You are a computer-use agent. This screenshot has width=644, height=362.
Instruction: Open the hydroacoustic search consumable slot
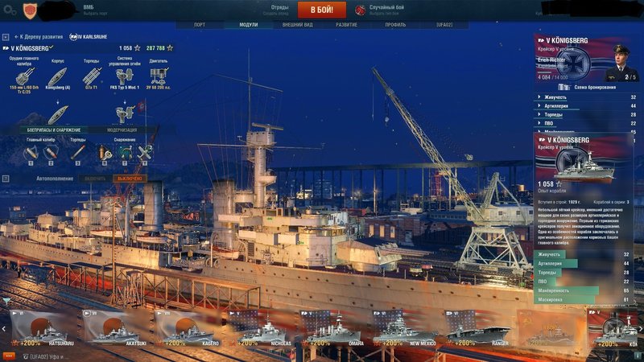coord(125,154)
